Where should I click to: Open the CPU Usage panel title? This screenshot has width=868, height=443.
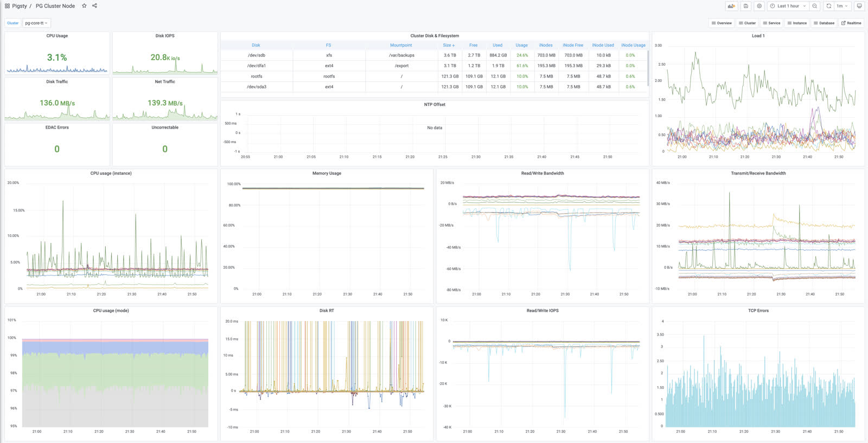pyautogui.click(x=57, y=36)
